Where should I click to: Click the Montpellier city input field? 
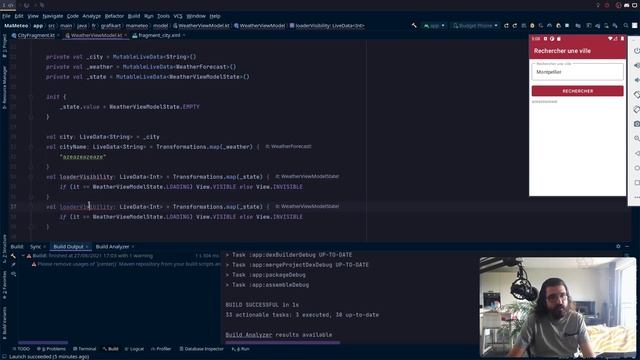pyautogui.click(x=578, y=71)
